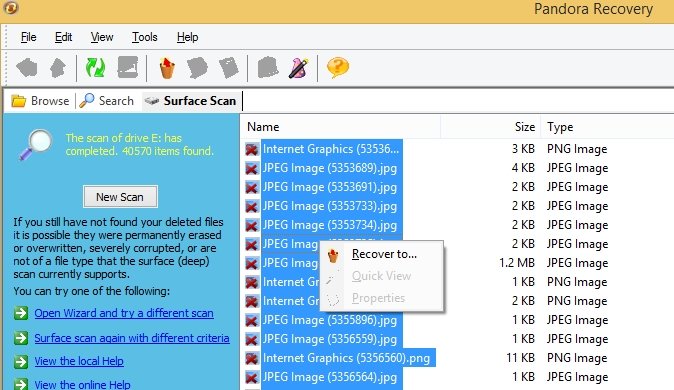Open the Wizard hat toolbar icon
Image resolution: width=674 pixels, height=390 pixels.
coord(298,68)
